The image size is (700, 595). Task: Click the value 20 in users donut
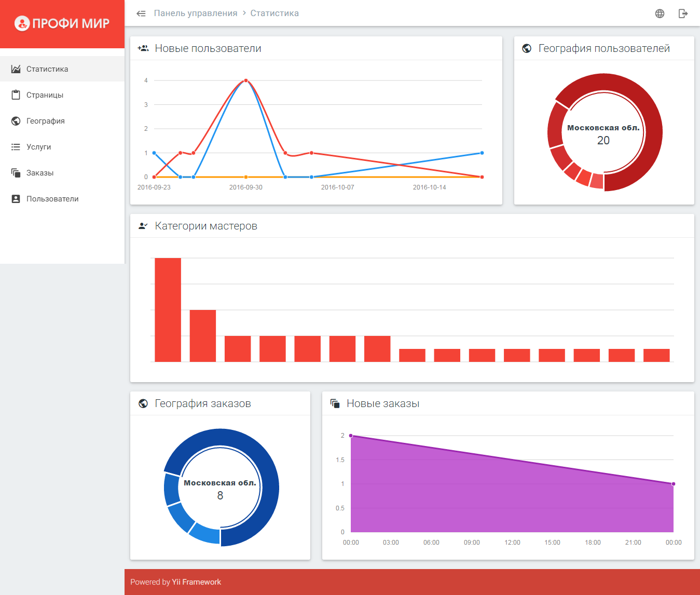pyautogui.click(x=603, y=141)
